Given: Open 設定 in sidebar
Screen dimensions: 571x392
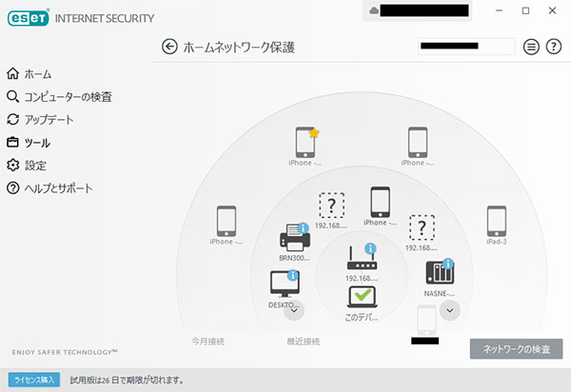Looking at the screenshot, I should coord(27,166).
